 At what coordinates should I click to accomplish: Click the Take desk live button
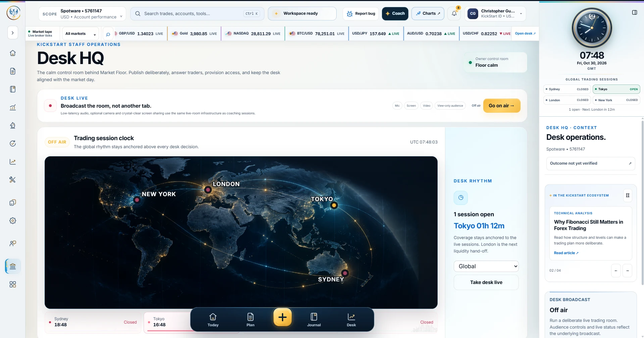click(486, 282)
